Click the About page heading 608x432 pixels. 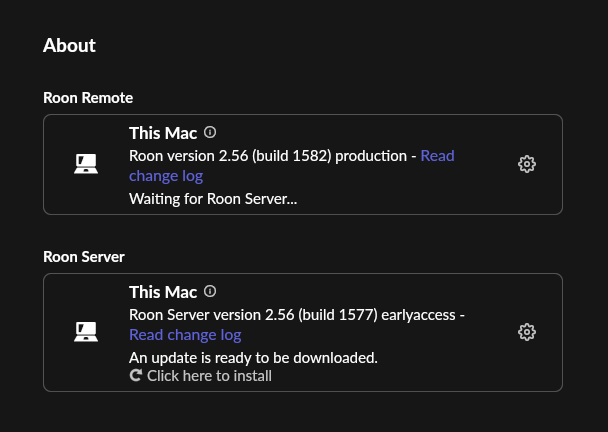[69, 45]
